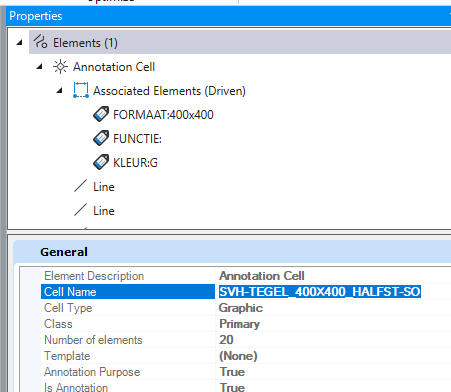451x392 pixels.
Task: Select the Number of elements row
Action: (246, 340)
